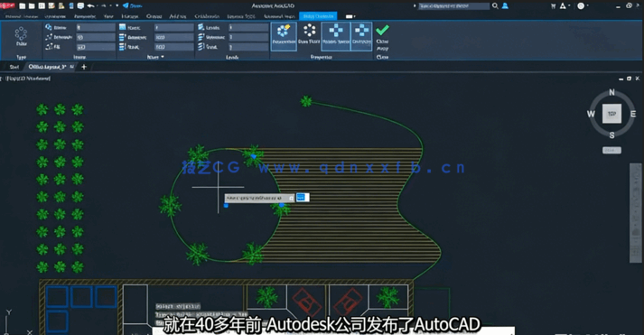
Task: Click the Levels Between spacing icon
Action: click(x=201, y=37)
